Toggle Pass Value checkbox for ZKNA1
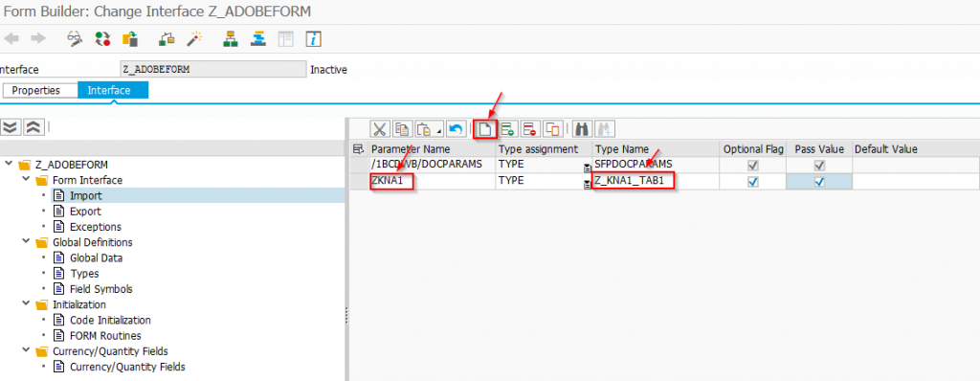This screenshot has width=980, height=381. point(819,182)
